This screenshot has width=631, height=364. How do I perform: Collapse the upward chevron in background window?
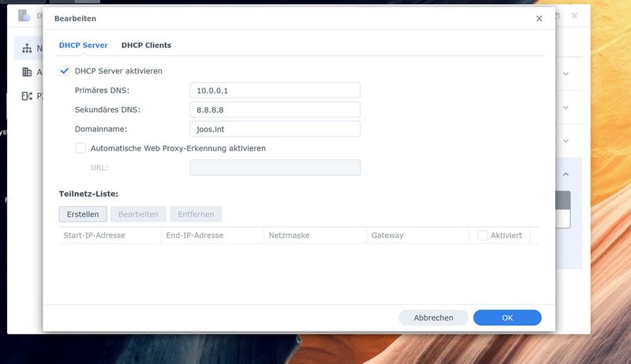pyautogui.click(x=566, y=174)
